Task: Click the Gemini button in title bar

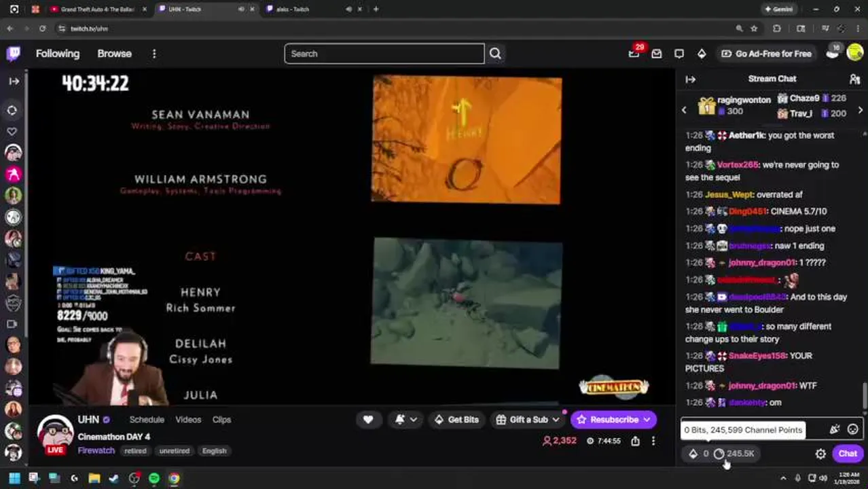Action: [779, 10]
